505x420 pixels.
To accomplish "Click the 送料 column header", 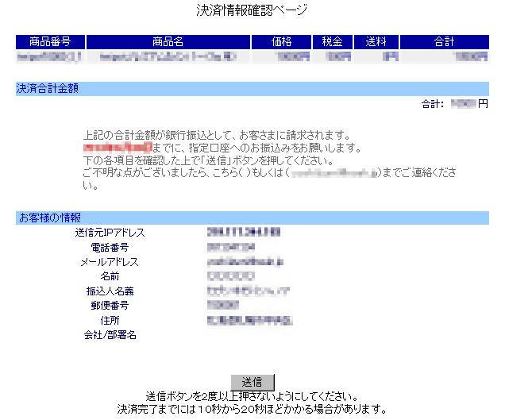I will (376, 42).
